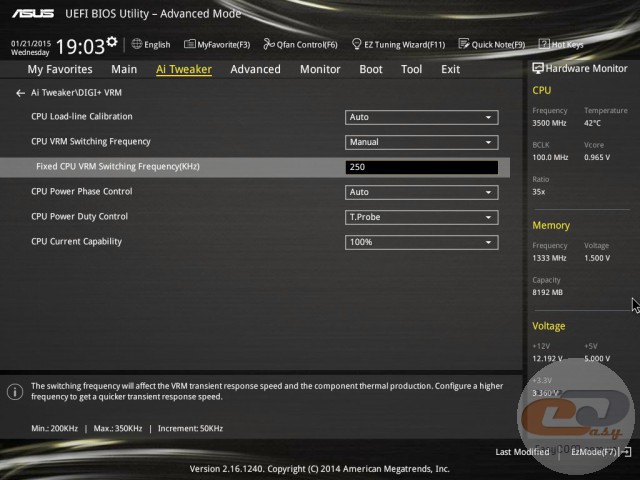The width and height of the screenshot is (640, 480).
Task: Click EzMode exit arrow icon
Action: click(x=626, y=451)
